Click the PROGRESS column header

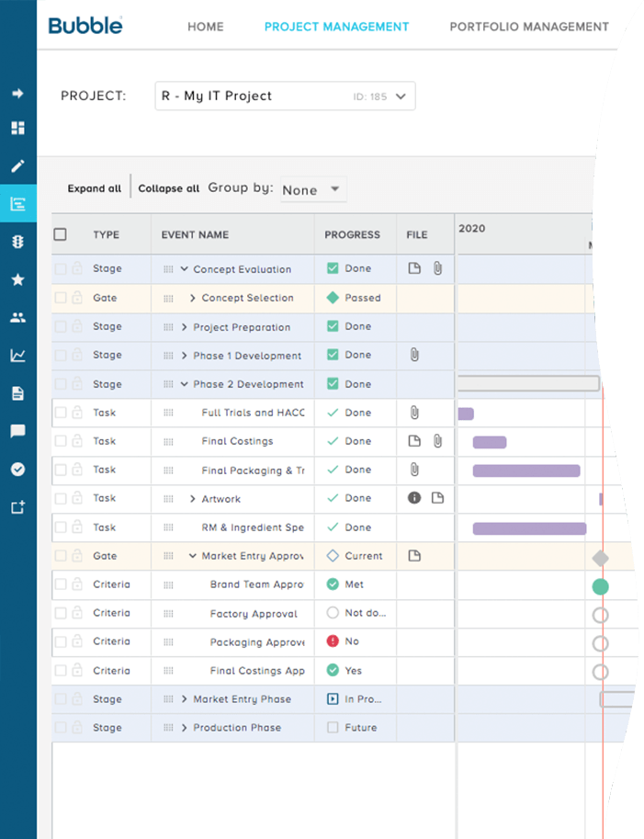click(352, 234)
